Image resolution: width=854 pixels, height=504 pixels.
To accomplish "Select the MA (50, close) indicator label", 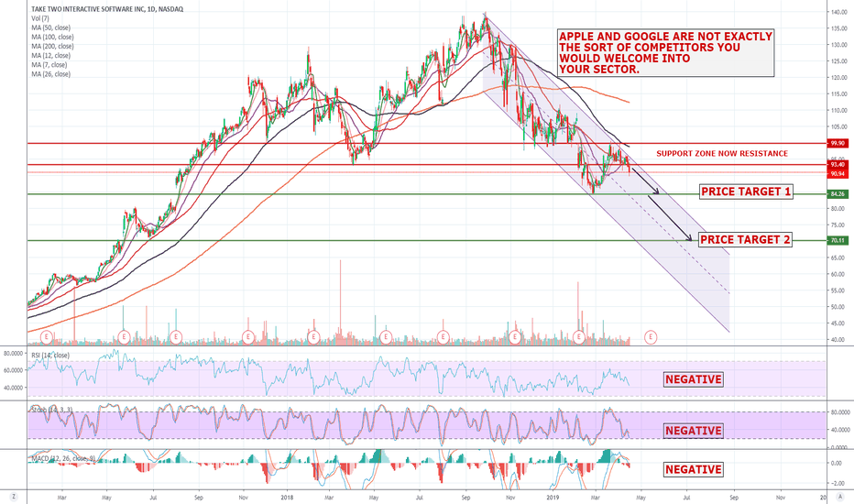I will (x=50, y=27).
